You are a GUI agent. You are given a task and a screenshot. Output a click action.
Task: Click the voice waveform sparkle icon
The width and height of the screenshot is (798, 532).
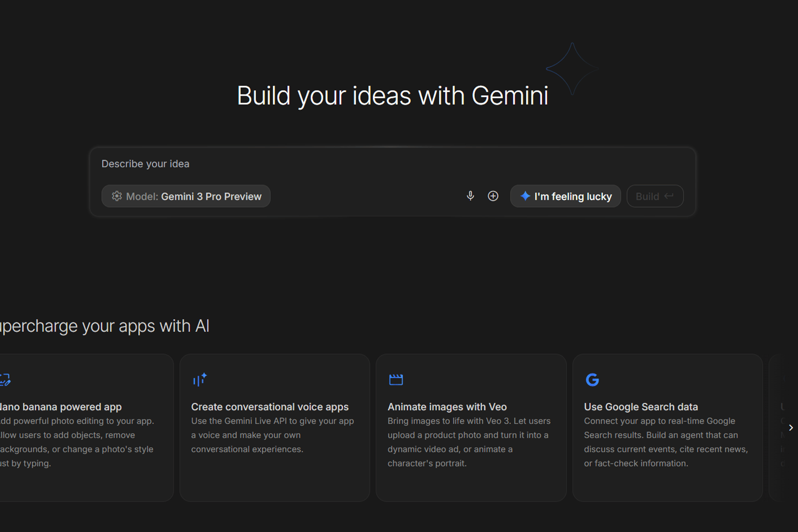[x=199, y=380]
